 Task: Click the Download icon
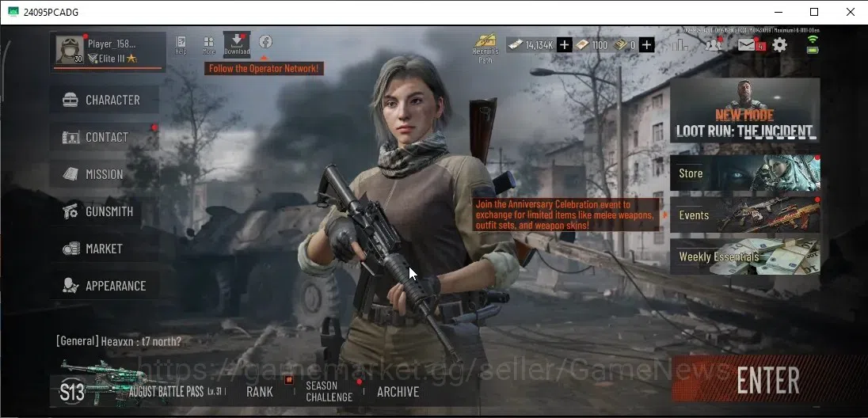coord(237,44)
